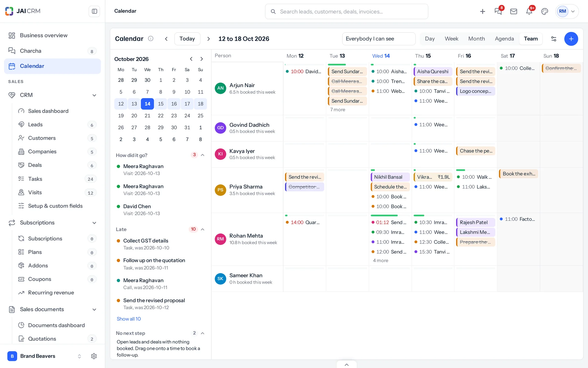This screenshot has height=368, width=588.
Task: Switch to Agenda view
Action: pyautogui.click(x=504, y=39)
